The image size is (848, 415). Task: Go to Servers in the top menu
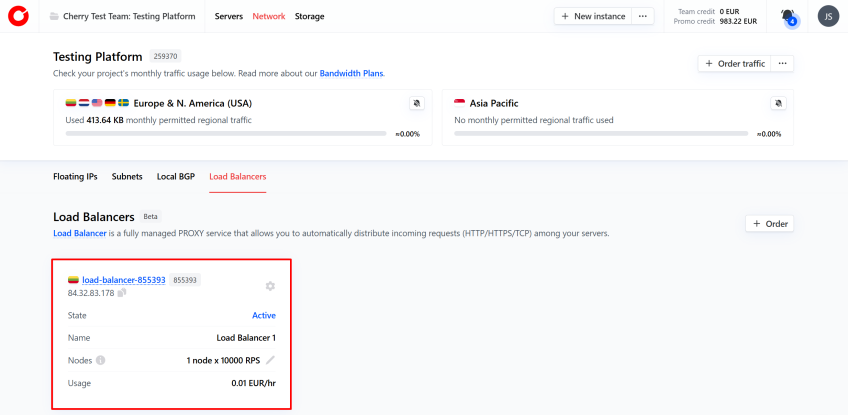(229, 16)
